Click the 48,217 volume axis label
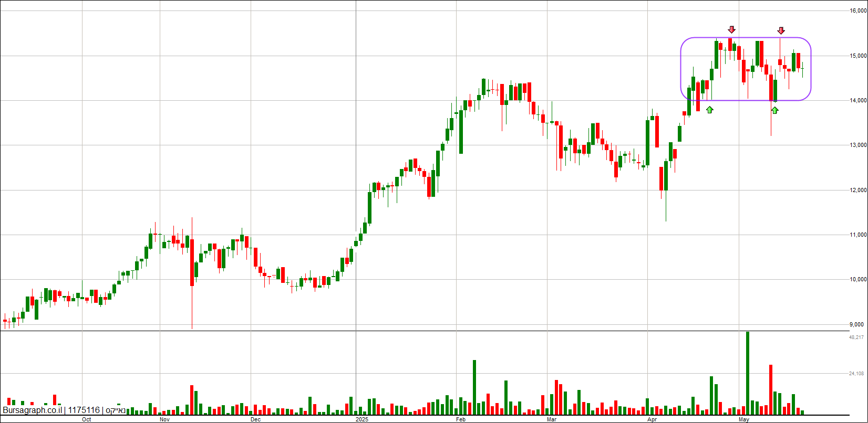The image size is (868, 423). [856, 337]
